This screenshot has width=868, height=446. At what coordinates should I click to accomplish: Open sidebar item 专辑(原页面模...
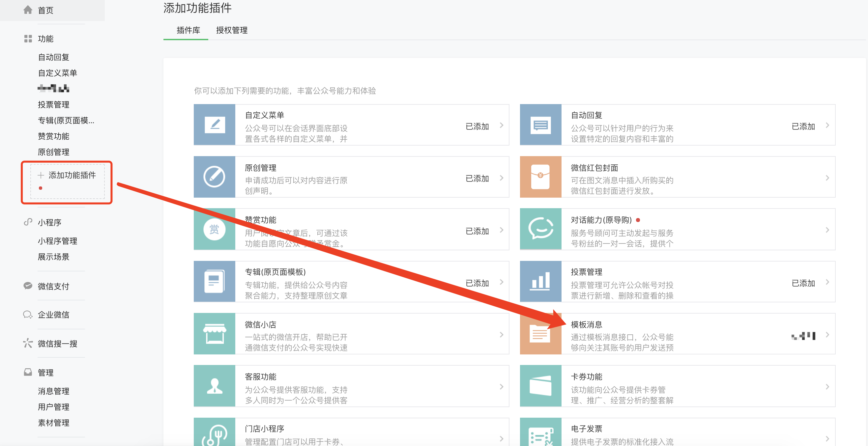coord(66,121)
